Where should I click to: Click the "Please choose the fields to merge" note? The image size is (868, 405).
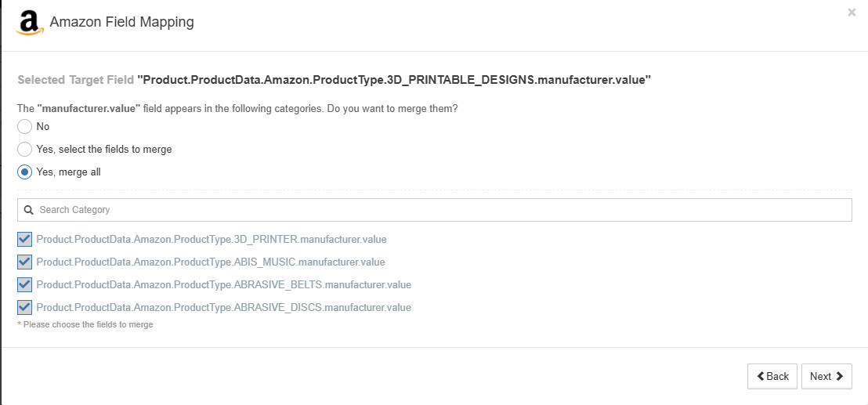[85, 325]
